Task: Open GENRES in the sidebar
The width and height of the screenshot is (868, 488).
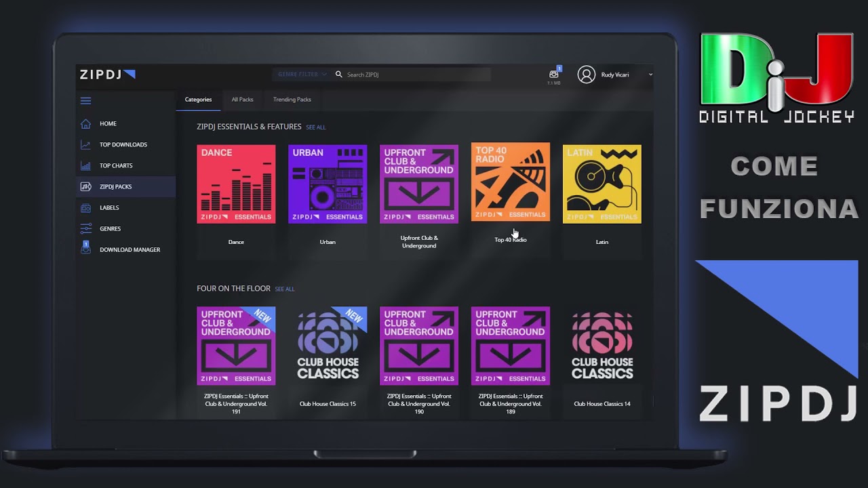Action: point(111,228)
